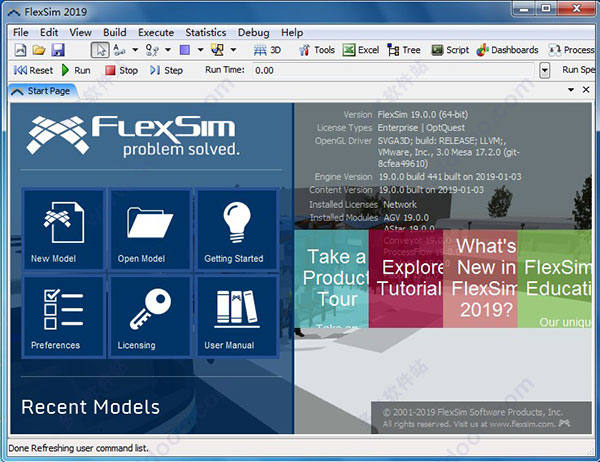The height and width of the screenshot is (462, 600).
Task: Click the Getting Started lightbulb tile
Action: click(237, 230)
